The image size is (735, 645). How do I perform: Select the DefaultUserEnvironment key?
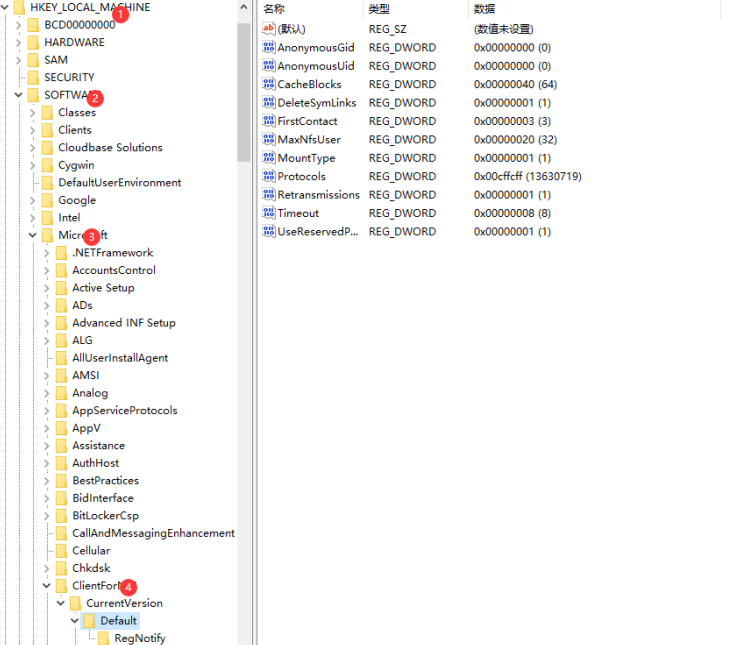point(120,183)
